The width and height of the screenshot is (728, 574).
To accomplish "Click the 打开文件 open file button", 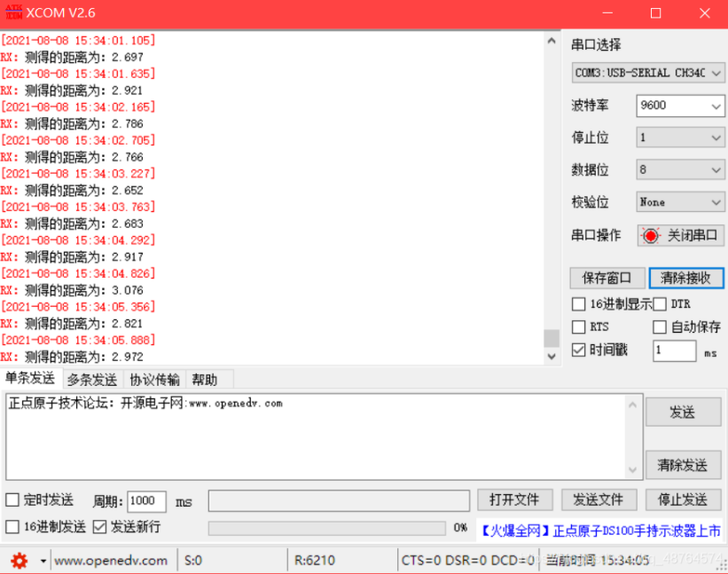I will pyautogui.click(x=515, y=500).
